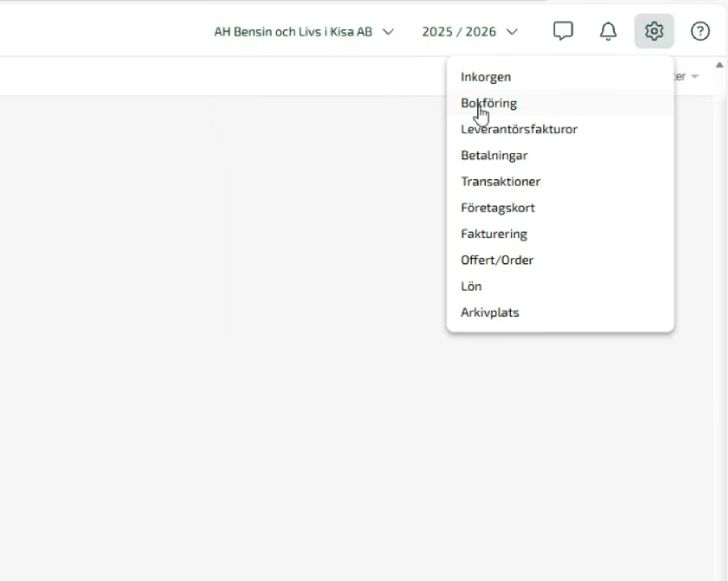Select Offert/Order in the menu

[497, 260]
